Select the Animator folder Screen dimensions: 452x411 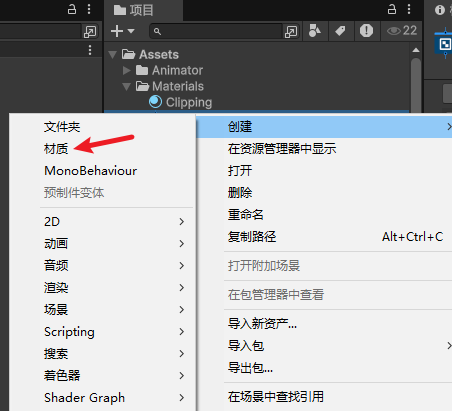pos(177,70)
